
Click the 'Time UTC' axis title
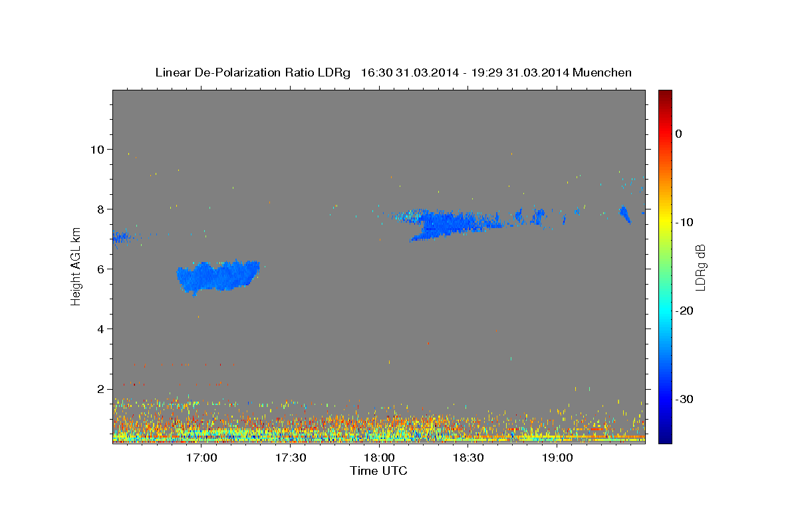tap(378, 471)
